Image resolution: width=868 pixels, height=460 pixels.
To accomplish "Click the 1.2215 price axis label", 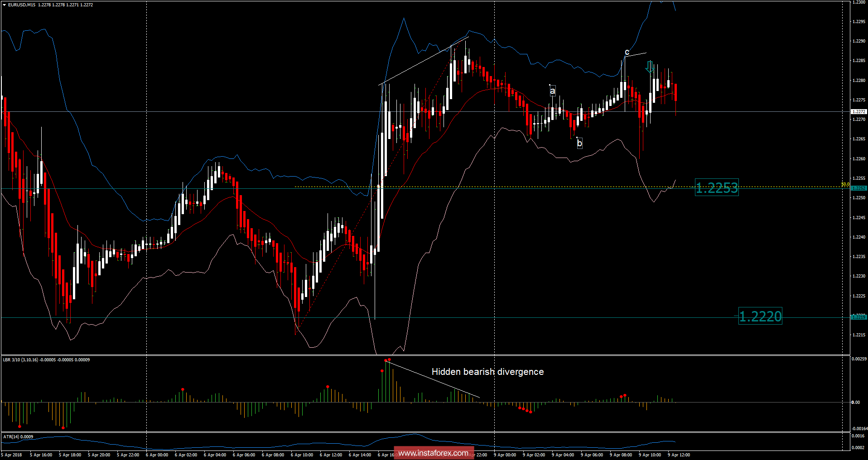I will coord(859,335).
